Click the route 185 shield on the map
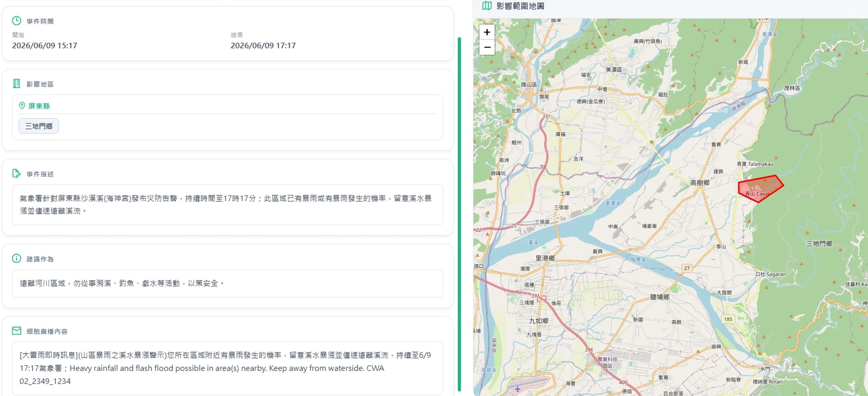Image resolution: width=868 pixels, height=396 pixels. [x=728, y=319]
